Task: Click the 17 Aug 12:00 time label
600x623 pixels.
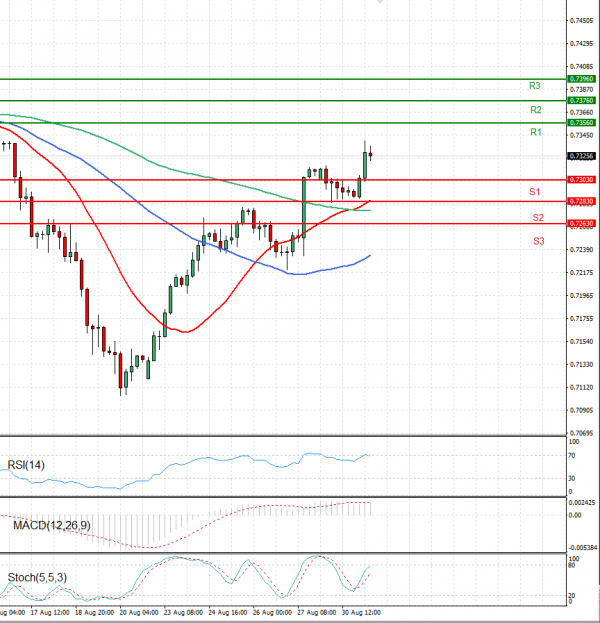Action: point(50,613)
